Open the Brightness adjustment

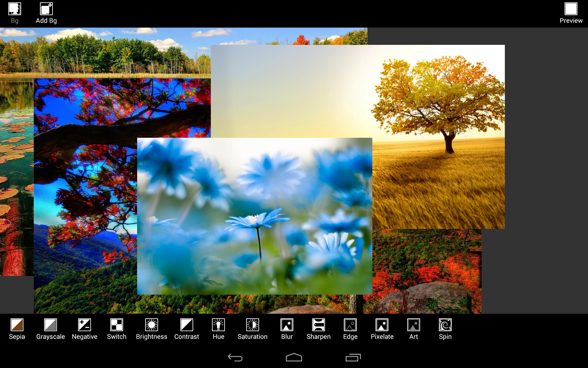click(152, 329)
